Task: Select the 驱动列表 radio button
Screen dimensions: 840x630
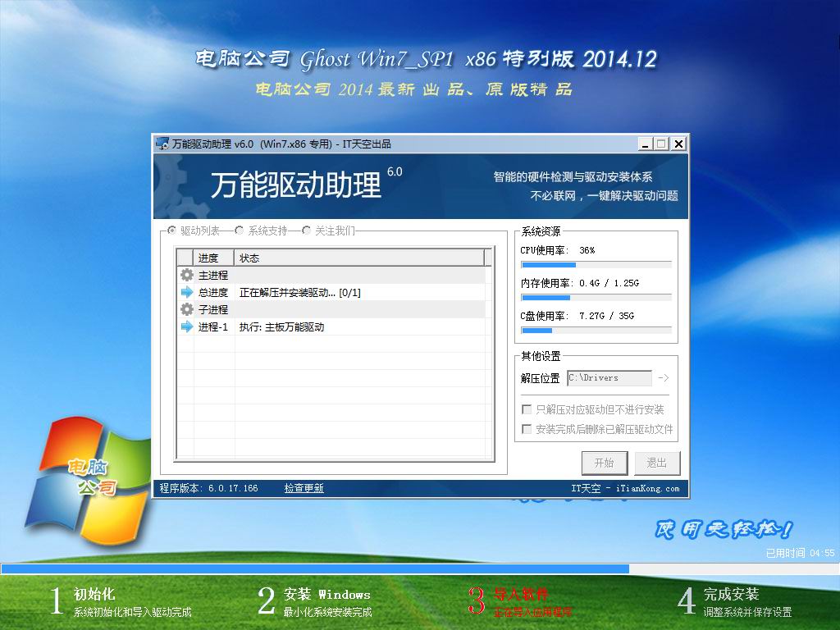Action: point(171,231)
